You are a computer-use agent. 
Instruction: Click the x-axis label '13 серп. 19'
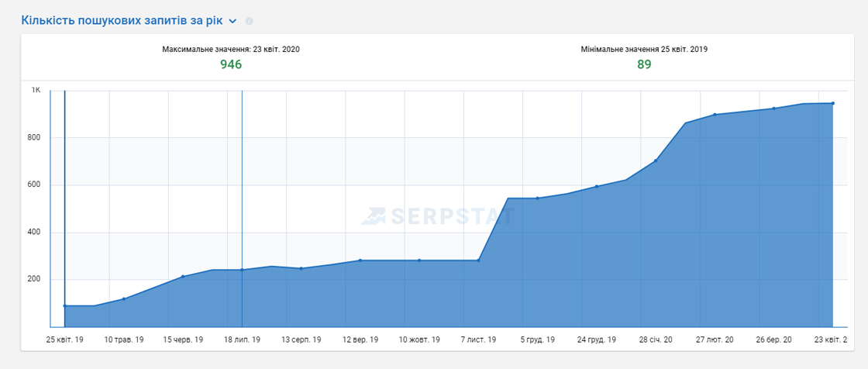pyautogui.click(x=301, y=340)
